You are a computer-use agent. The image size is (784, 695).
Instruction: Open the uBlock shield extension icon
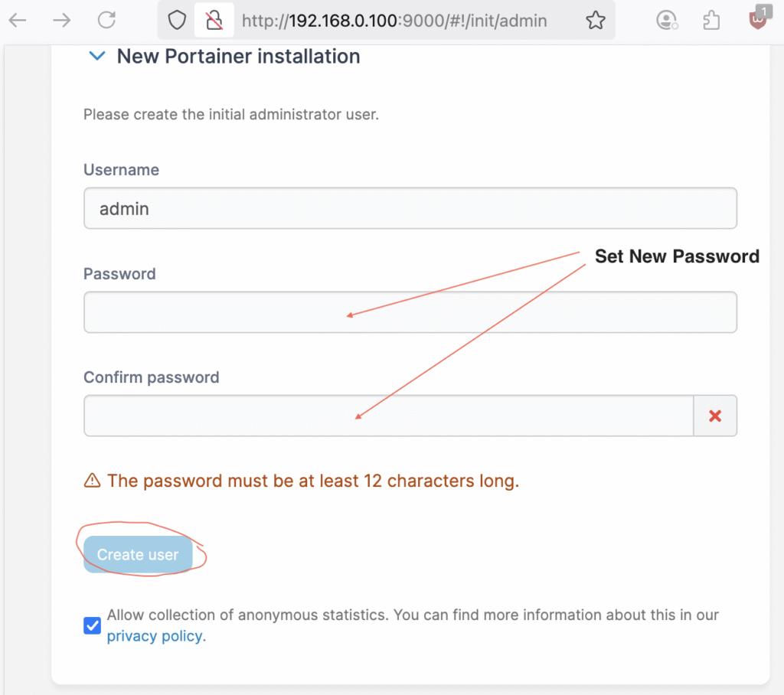click(759, 18)
